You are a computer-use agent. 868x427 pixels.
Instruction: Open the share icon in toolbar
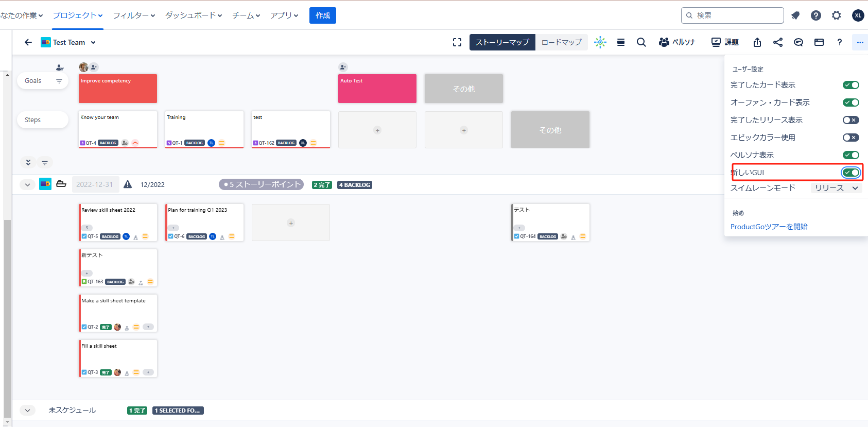pyautogui.click(x=777, y=42)
